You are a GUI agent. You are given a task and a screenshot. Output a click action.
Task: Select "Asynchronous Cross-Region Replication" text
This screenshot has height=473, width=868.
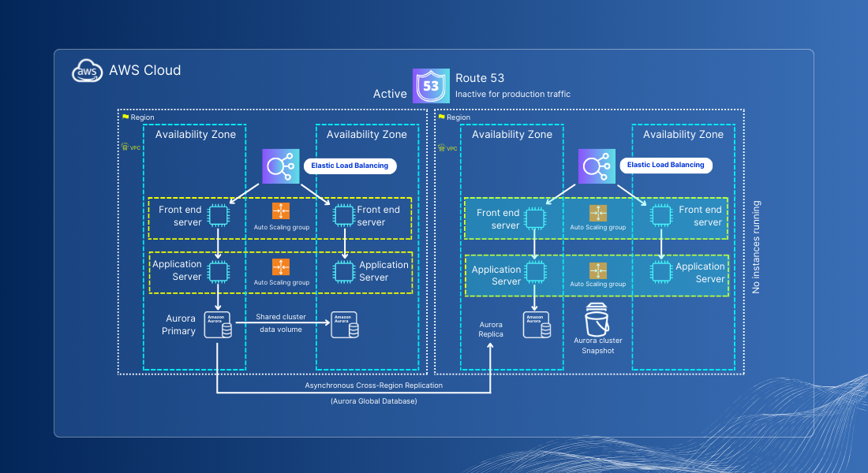point(374,385)
